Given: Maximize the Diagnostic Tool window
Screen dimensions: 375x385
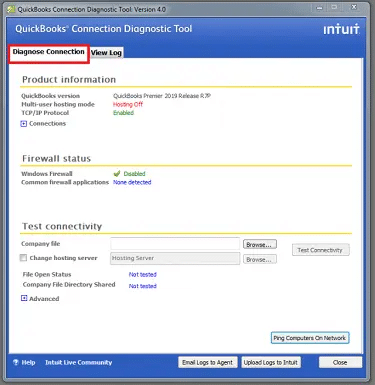Looking at the screenshot, I should [334, 8].
